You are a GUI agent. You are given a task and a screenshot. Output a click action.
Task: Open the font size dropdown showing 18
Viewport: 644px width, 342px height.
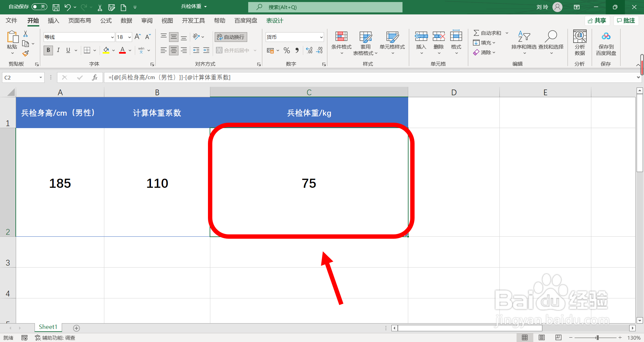[x=129, y=37]
